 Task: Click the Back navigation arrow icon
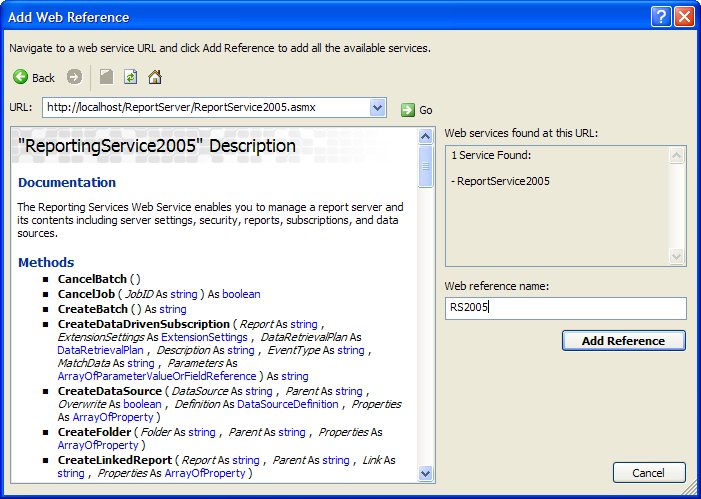pyautogui.click(x=21, y=77)
